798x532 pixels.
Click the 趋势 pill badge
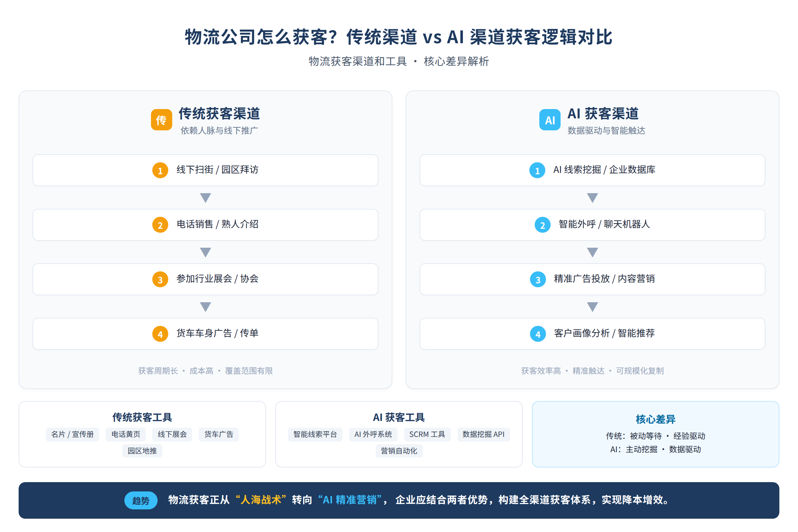coord(141,500)
